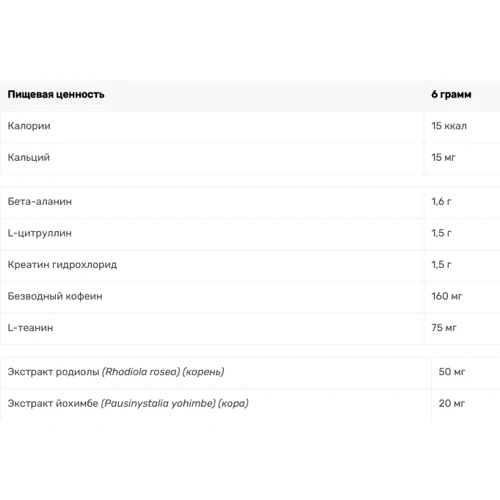
Task: Select the '75 мг' value cell
Action: pyautogui.click(x=444, y=328)
